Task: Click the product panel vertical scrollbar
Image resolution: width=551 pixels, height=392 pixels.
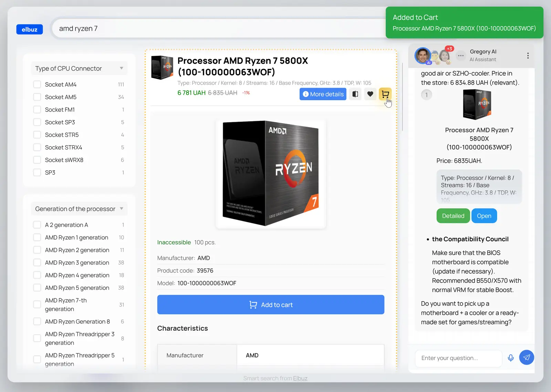Action: click(402, 96)
